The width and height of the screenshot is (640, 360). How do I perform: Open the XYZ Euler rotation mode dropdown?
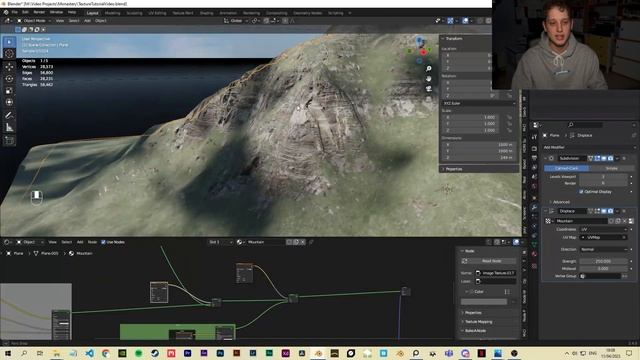[x=478, y=103]
